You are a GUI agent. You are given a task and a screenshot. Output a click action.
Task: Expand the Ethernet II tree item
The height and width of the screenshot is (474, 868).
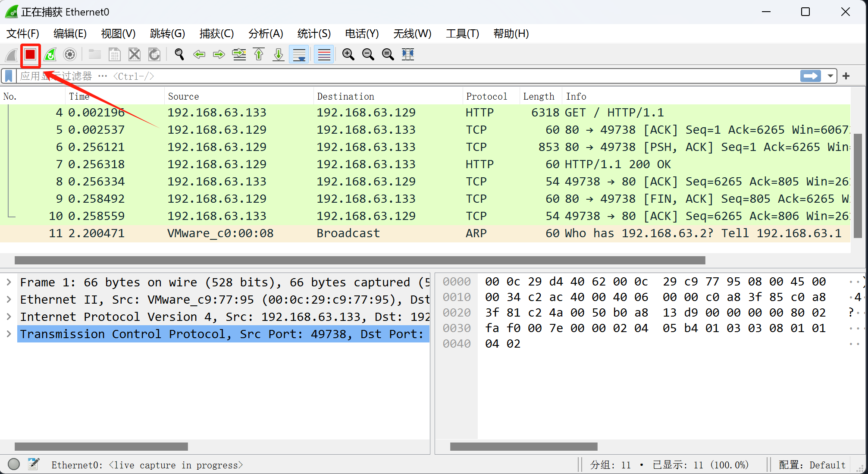point(9,300)
